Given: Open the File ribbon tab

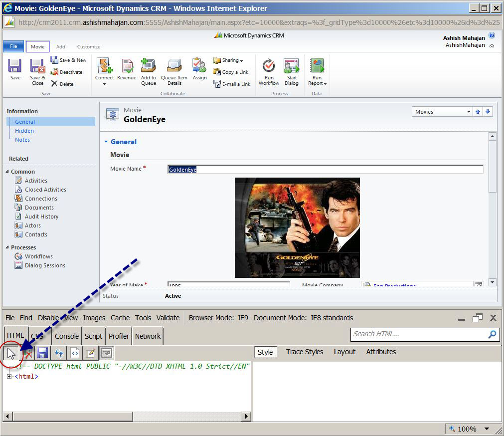Looking at the screenshot, I should point(13,46).
